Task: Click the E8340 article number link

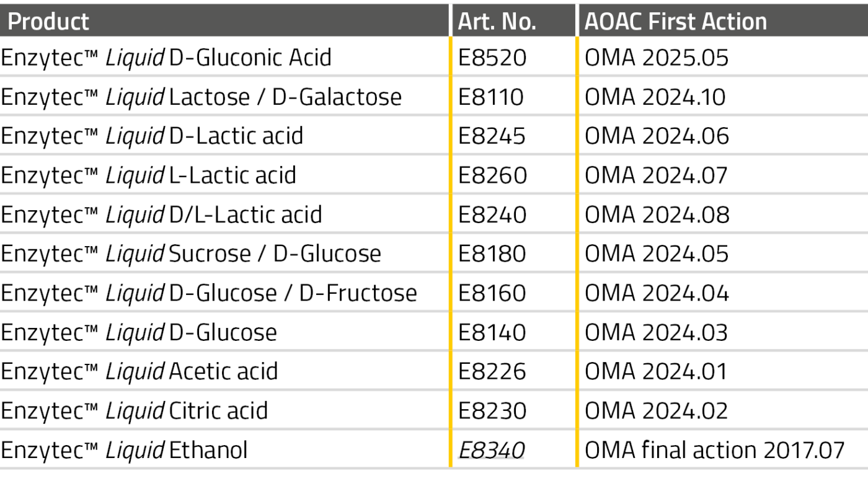Action: pos(491,450)
